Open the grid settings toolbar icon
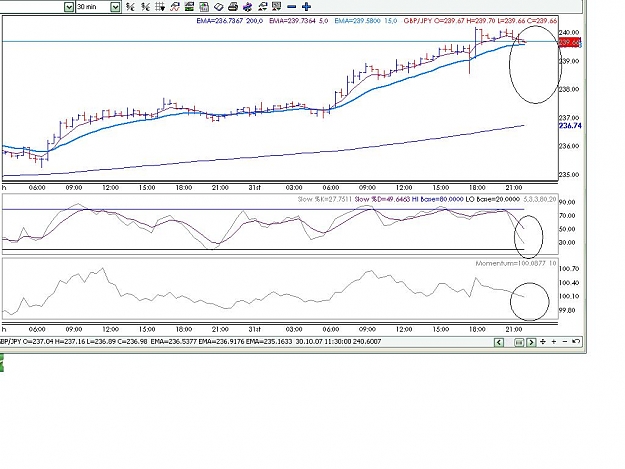 (160, 7)
